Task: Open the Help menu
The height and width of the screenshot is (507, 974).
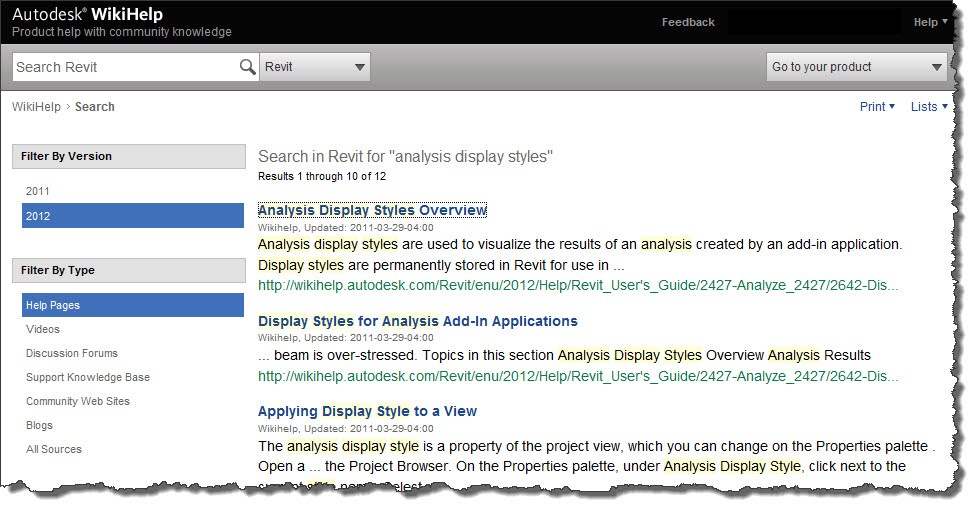Action: click(x=930, y=22)
